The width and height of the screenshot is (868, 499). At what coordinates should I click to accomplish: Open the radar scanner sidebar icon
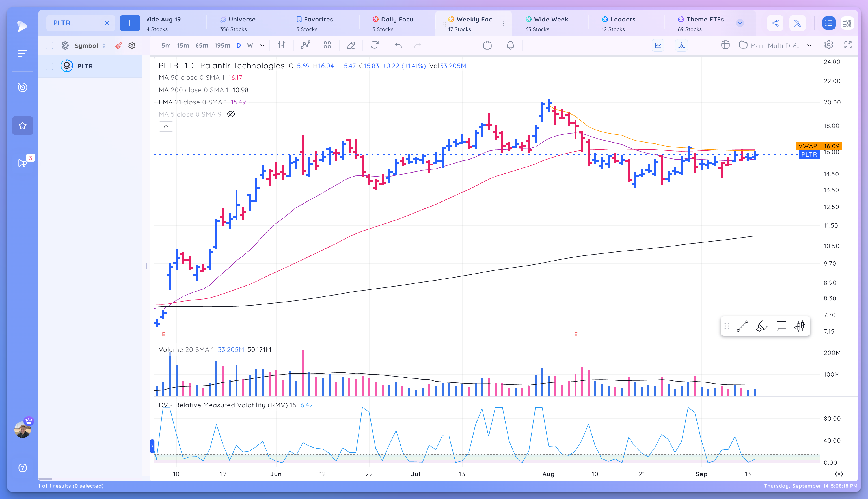click(23, 87)
